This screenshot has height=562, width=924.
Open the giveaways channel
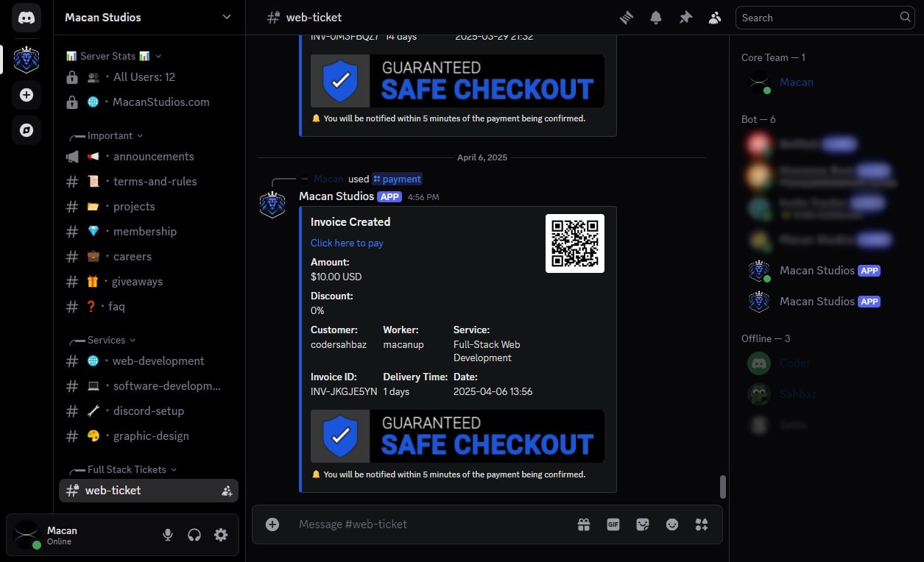pos(149,282)
